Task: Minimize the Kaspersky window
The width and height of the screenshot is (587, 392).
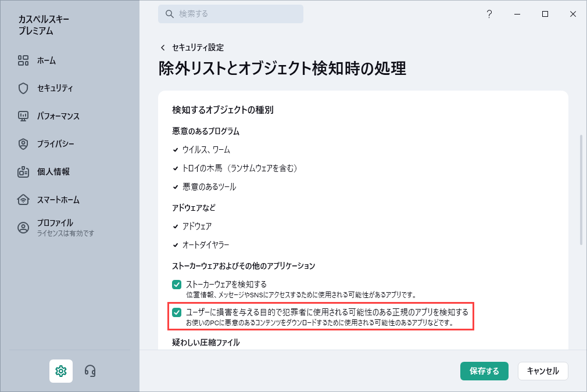Action: tap(517, 14)
